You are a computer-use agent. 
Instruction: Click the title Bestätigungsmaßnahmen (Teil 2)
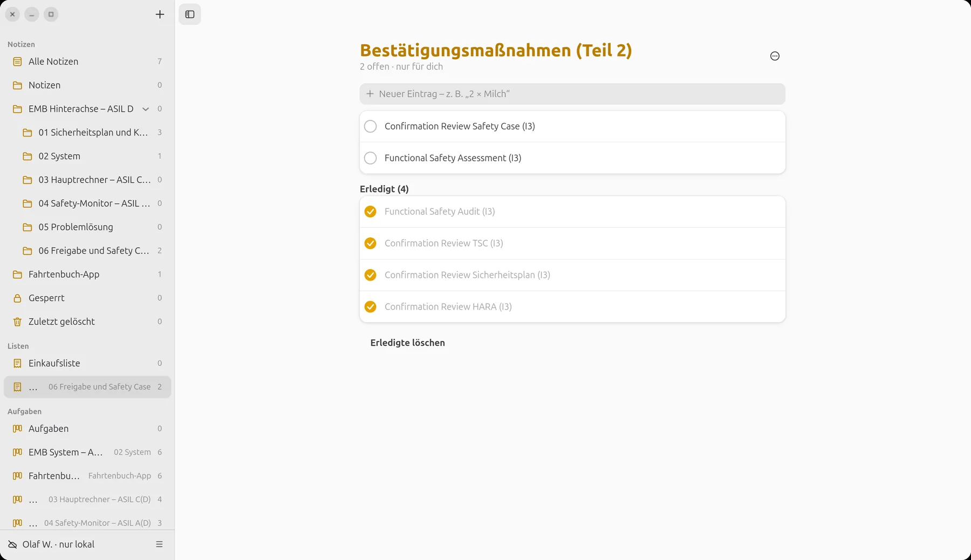[x=496, y=50]
